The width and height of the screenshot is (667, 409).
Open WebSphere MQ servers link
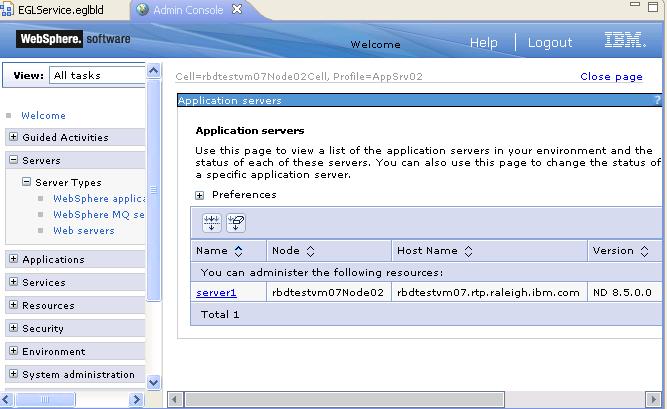click(99, 215)
